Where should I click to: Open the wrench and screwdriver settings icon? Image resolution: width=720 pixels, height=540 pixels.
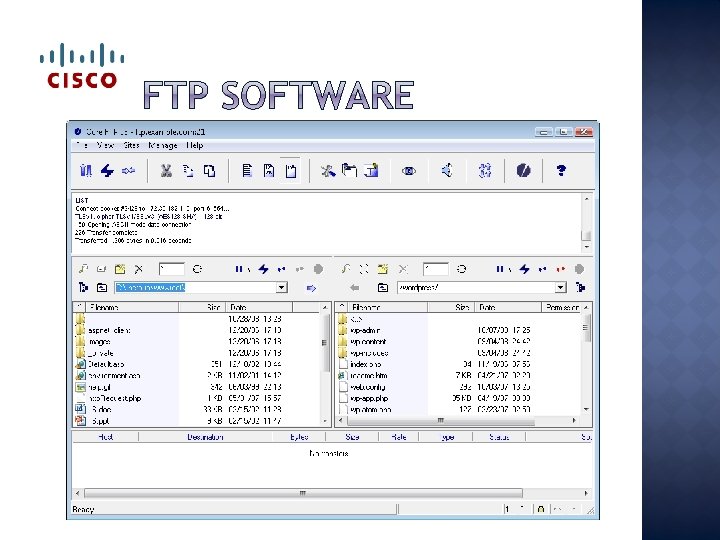point(328,171)
